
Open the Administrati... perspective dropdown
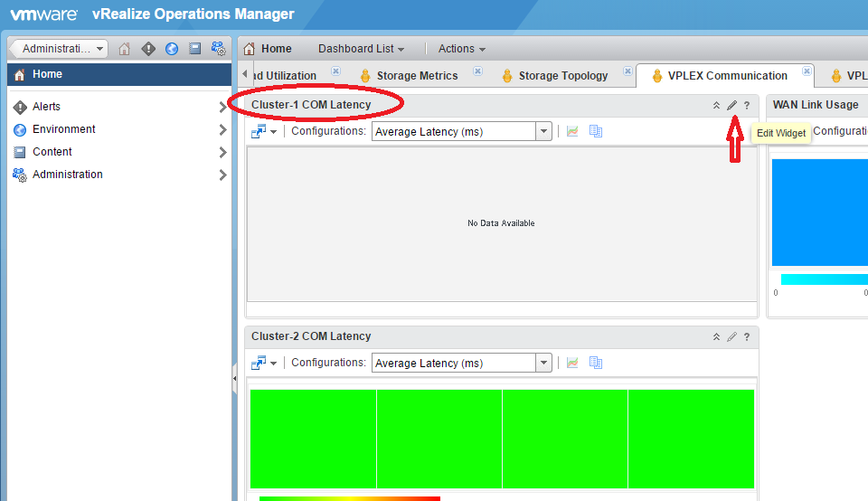pyautogui.click(x=59, y=49)
